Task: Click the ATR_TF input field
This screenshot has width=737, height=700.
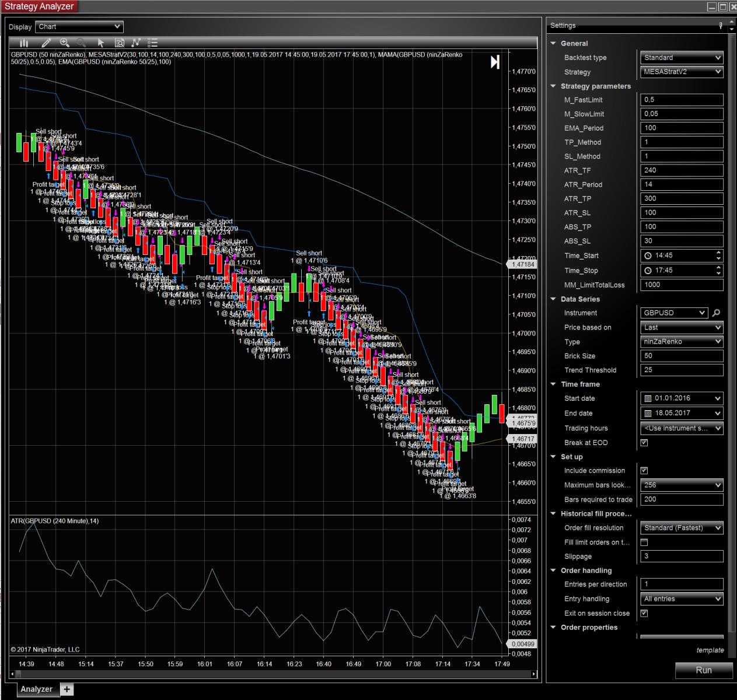Action: [x=682, y=170]
